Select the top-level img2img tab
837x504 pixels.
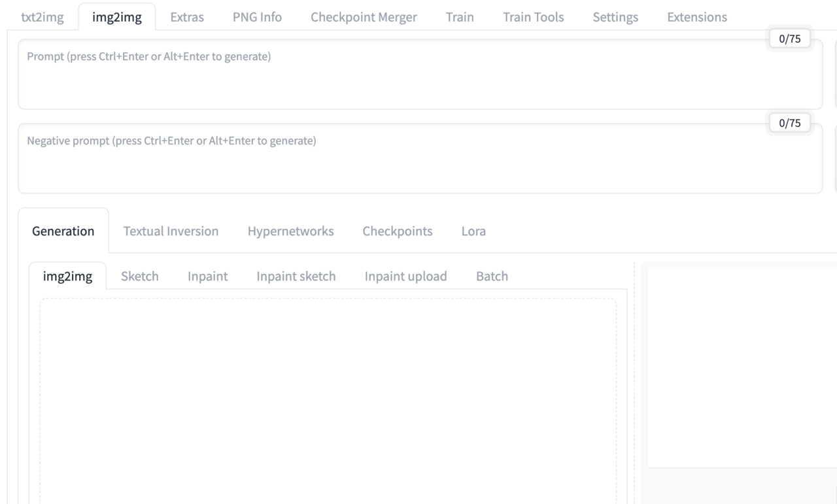coord(117,17)
